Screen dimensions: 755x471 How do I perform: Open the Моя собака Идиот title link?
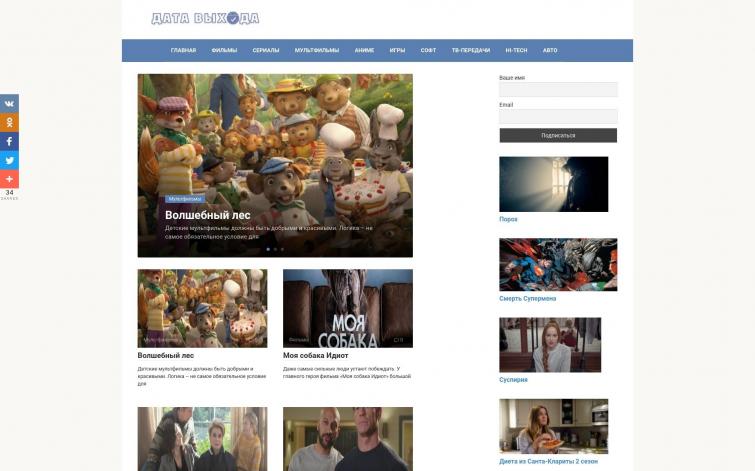click(x=315, y=355)
